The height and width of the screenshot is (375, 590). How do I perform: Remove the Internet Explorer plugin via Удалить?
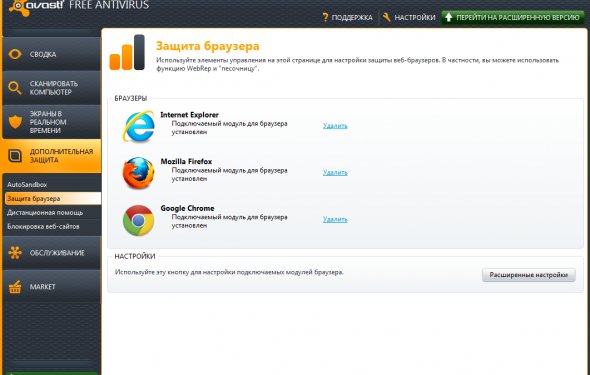[335, 126]
